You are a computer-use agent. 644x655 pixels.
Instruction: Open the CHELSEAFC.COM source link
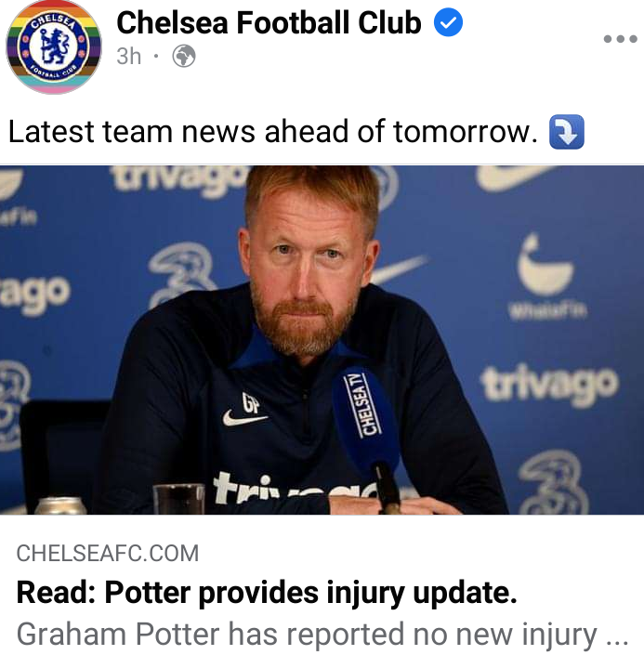pyautogui.click(x=108, y=553)
